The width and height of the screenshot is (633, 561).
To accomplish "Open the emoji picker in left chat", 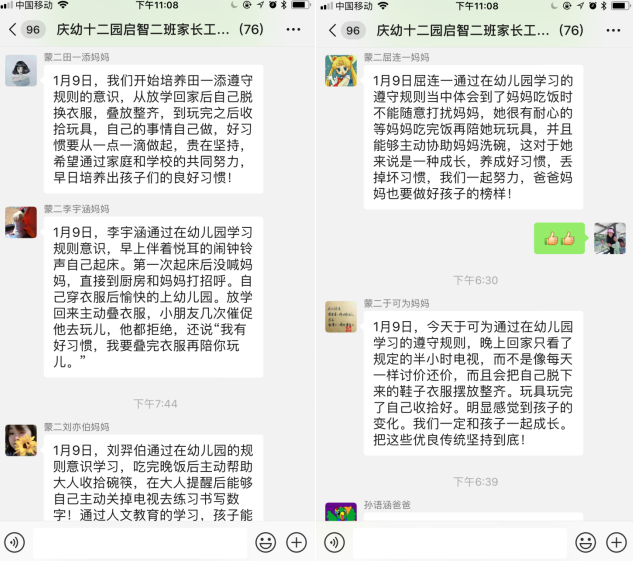I will tap(266, 542).
